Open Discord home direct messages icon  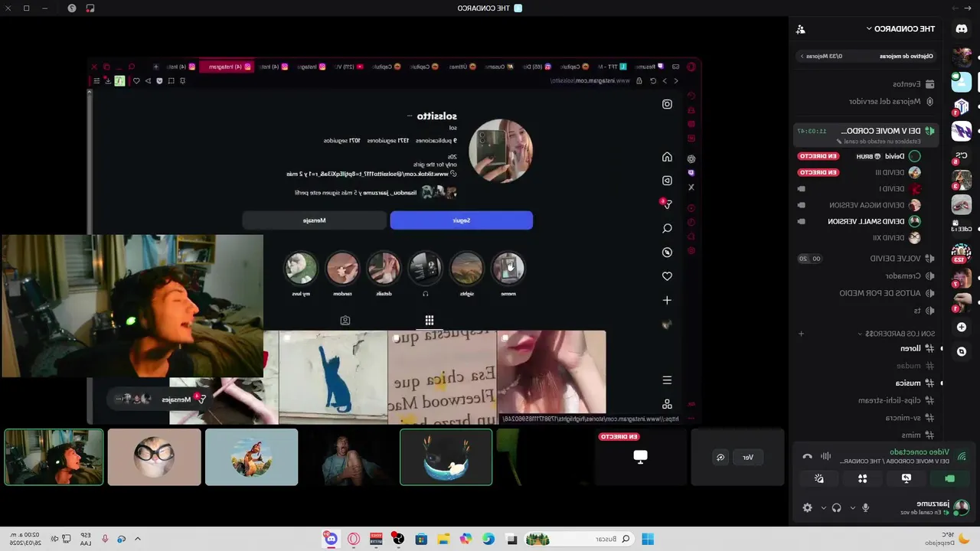point(962,29)
